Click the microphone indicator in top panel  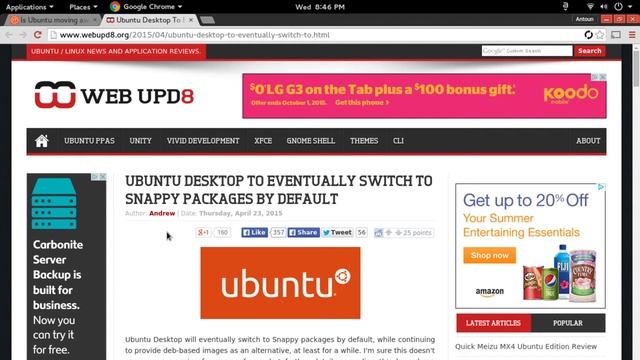click(565, 7)
